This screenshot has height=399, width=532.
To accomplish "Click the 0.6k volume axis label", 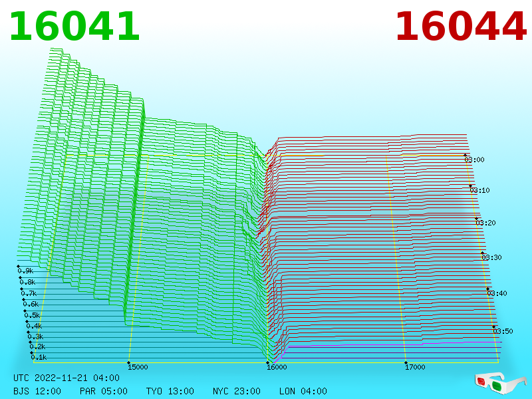I will tap(31, 304).
